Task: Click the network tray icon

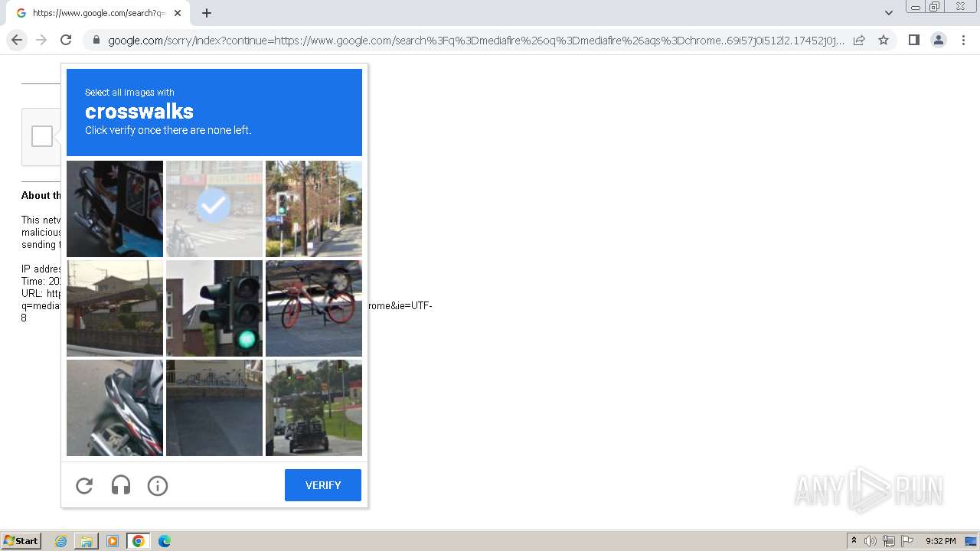Action: 889,541
